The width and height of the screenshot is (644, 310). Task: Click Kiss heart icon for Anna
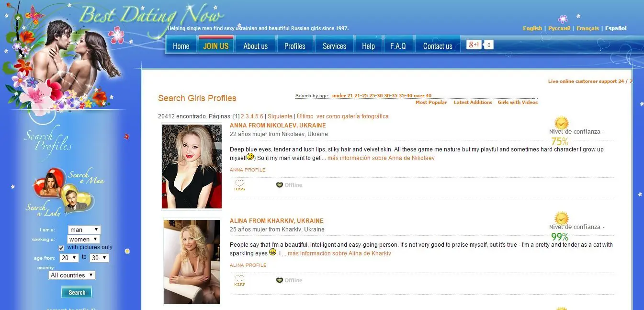tap(239, 184)
